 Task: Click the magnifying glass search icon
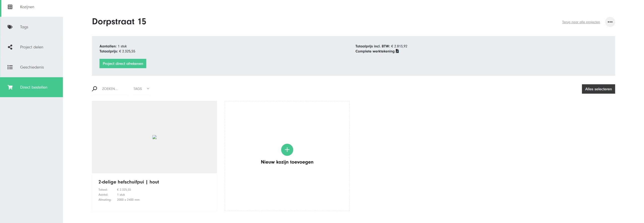click(x=95, y=89)
